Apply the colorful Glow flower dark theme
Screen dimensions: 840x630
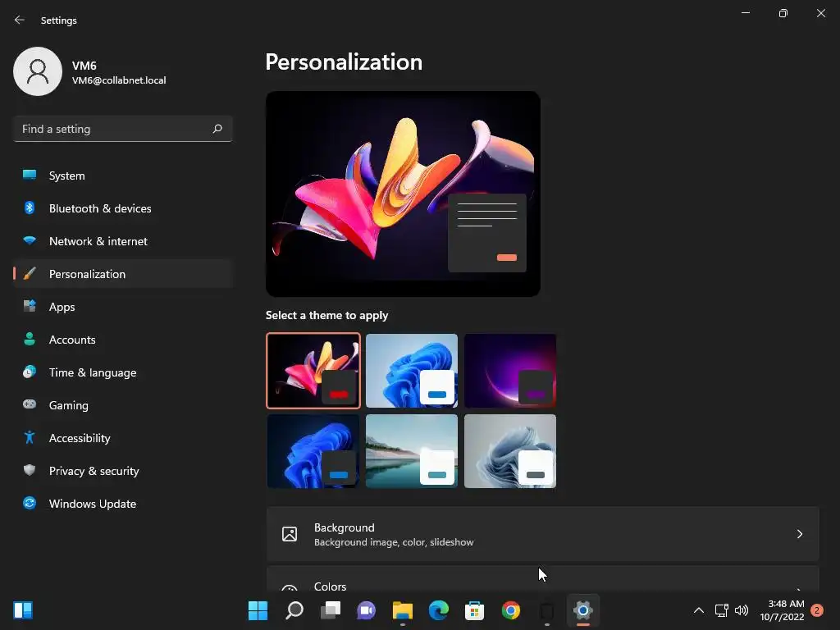313,371
